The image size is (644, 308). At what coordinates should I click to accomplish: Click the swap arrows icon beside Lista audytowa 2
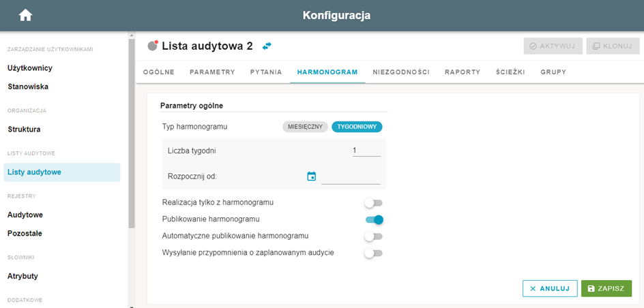pyautogui.click(x=267, y=46)
